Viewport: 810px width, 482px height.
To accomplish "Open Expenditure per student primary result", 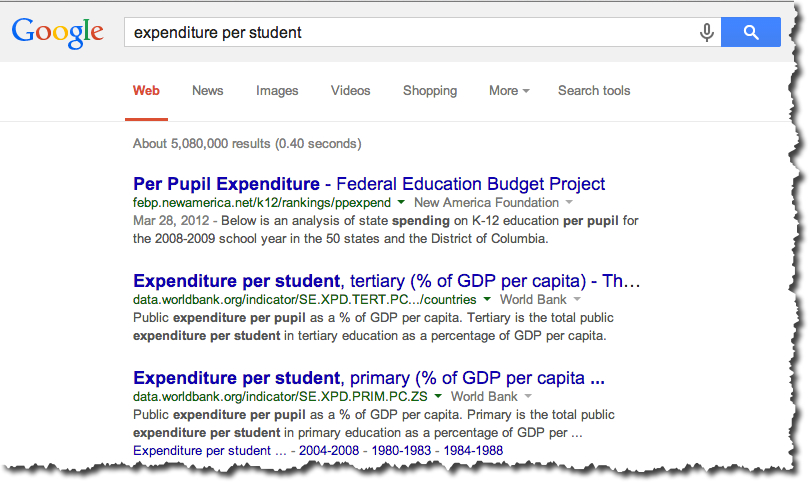I will [369, 378].
